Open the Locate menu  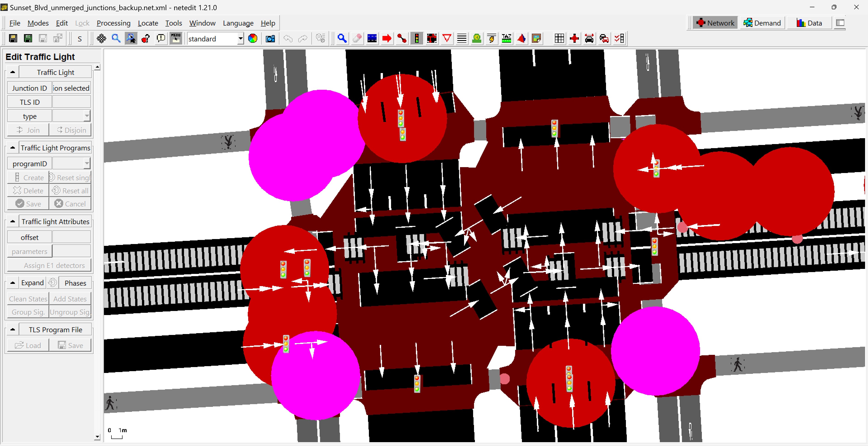[148, 23]
